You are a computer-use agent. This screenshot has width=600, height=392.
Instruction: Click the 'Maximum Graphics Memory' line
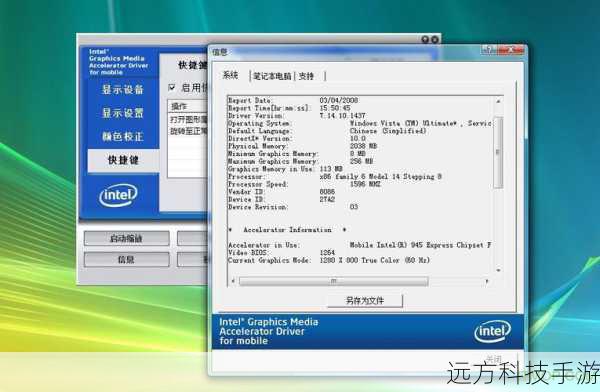click(300, 161)
